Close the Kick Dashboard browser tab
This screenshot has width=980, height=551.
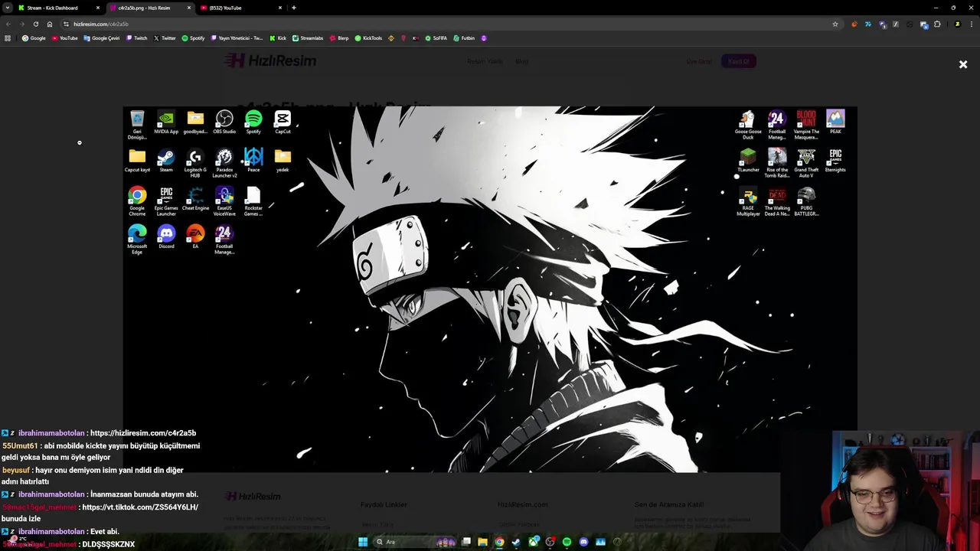pos(98,8)
